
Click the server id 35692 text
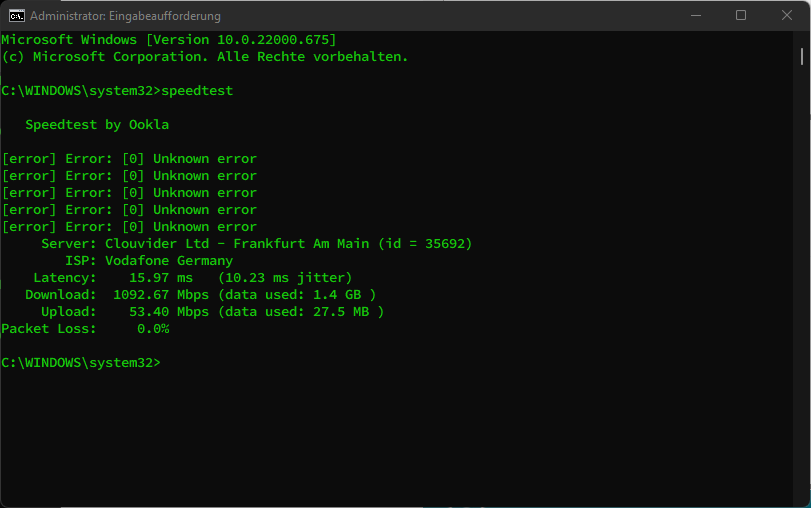pyautogui.click(x=444, y=244)
